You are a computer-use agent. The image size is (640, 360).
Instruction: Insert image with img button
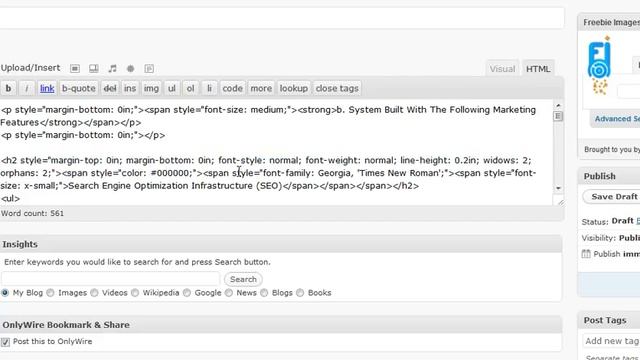[151, 88]
